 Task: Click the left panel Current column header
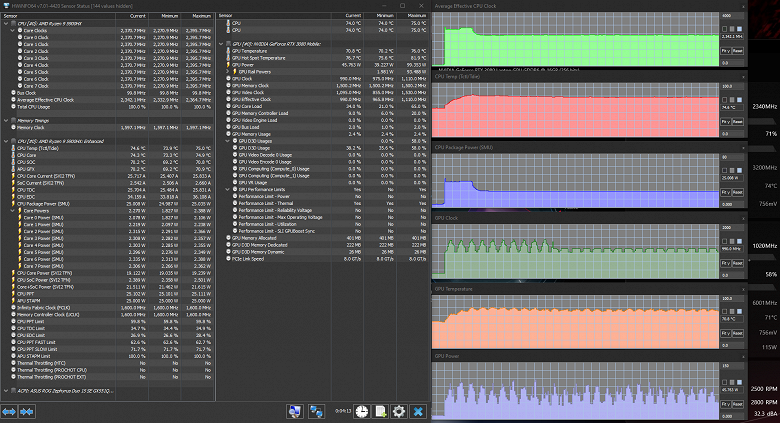137,17
